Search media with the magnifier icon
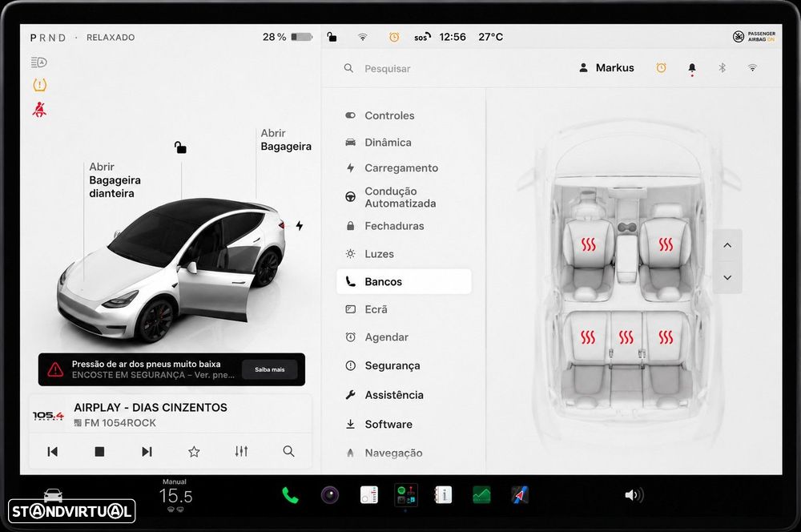The height and width of the screenshot is (532, 801). 288,451
